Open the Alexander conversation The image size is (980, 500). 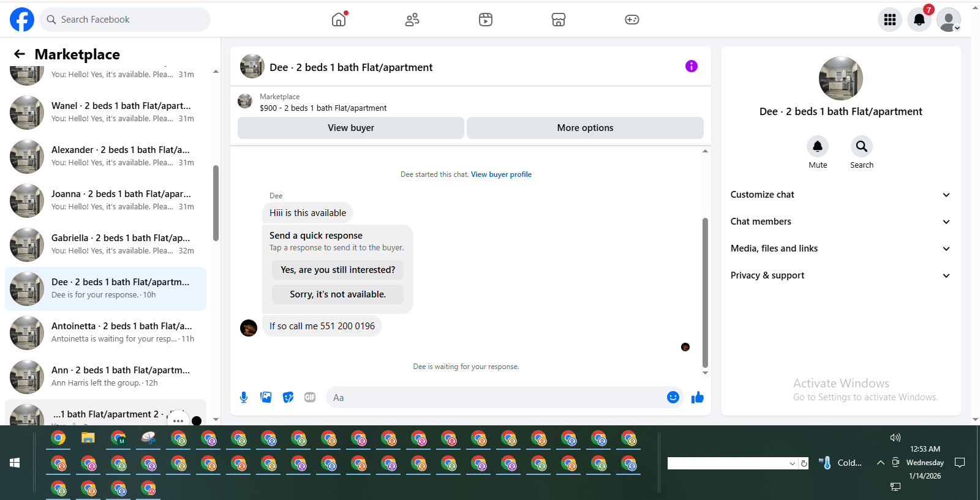click(x=105, y=157)
